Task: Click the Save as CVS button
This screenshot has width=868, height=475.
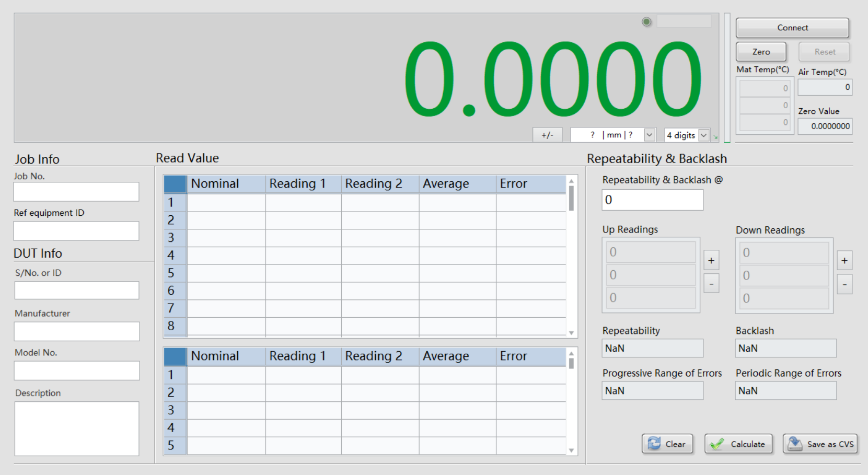Action: tap(820, 444)
